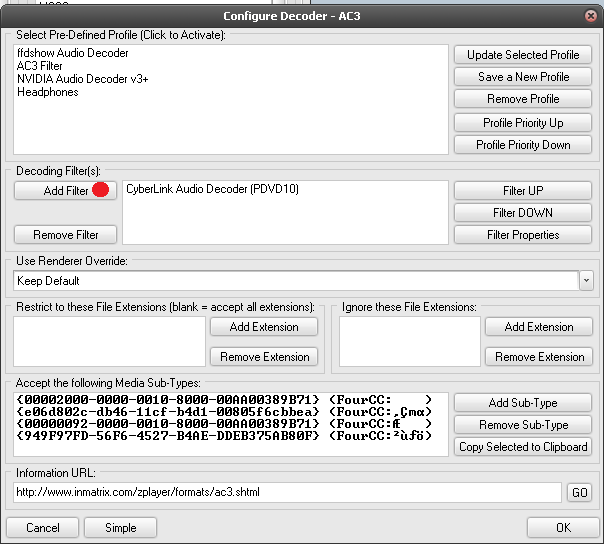The height and width of the screenshot is (544, 604).
Task: Click Remove Extension under Ignore list
Action: coord(538,357)
